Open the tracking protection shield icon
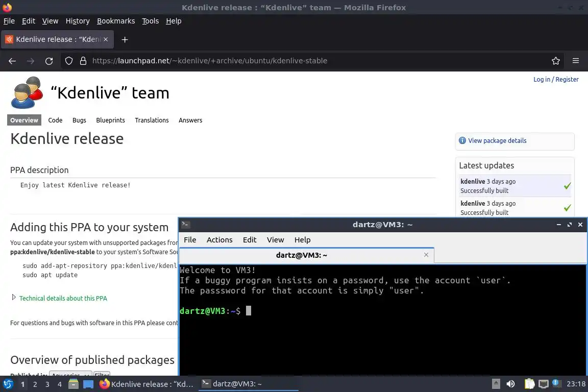The width and height of the screenshot is (588, 392). point(68,61)
